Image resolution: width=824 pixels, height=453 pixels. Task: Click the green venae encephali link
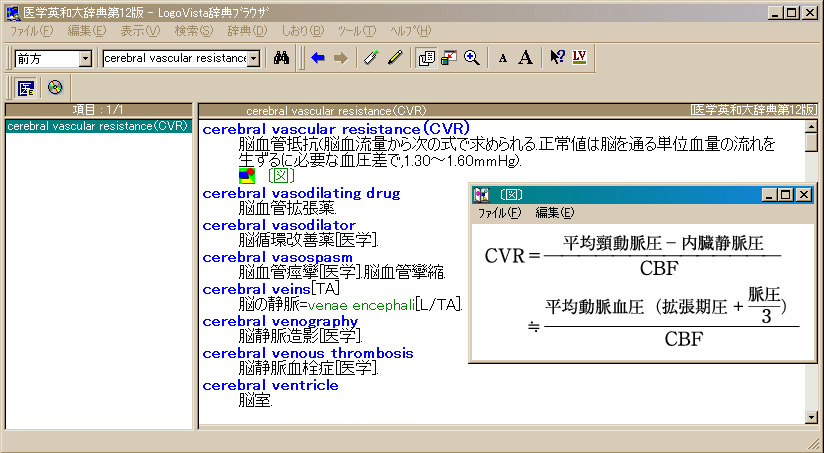[x=361, y=305]
